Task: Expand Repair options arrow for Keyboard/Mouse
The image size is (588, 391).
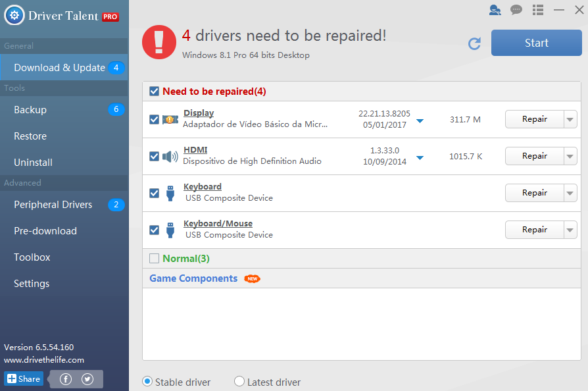Action: 570,230
